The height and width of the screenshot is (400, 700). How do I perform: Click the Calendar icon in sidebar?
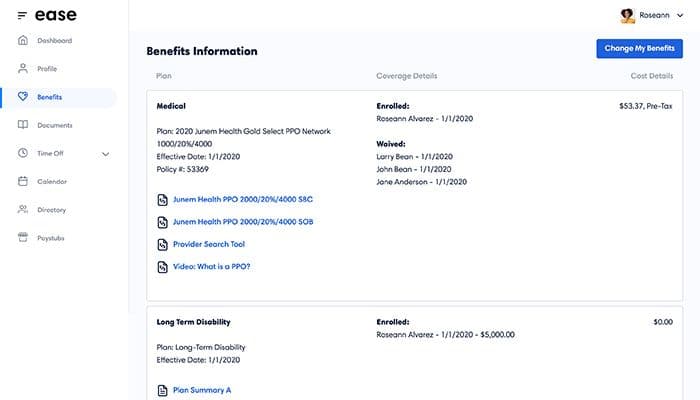pos(22,181)
